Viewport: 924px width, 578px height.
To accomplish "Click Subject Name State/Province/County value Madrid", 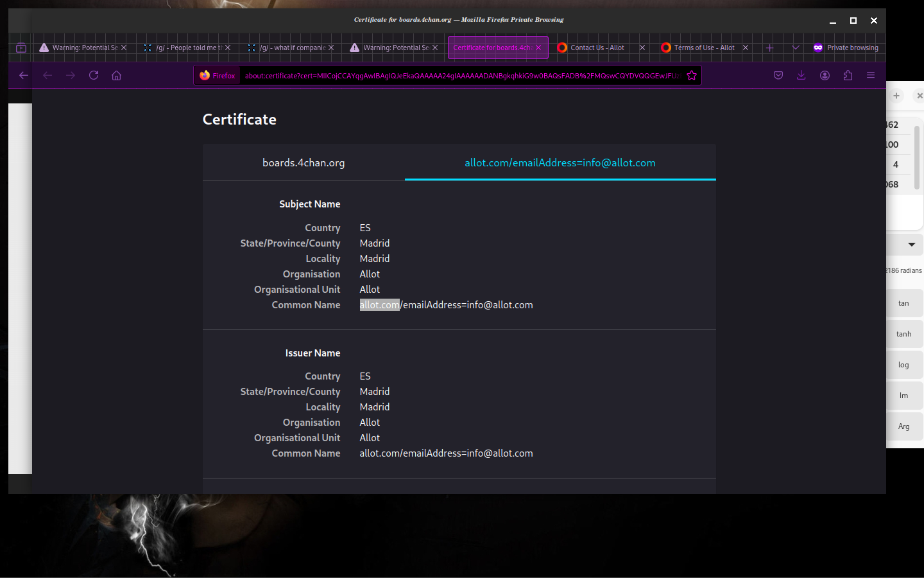I will (x=375, y=243).
